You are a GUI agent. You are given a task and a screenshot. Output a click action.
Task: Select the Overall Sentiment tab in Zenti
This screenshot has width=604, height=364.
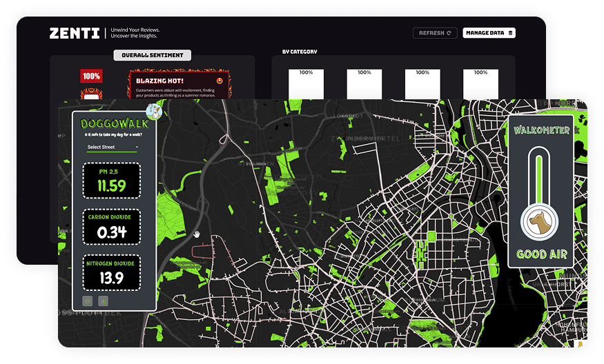click(x=153, y=55)
